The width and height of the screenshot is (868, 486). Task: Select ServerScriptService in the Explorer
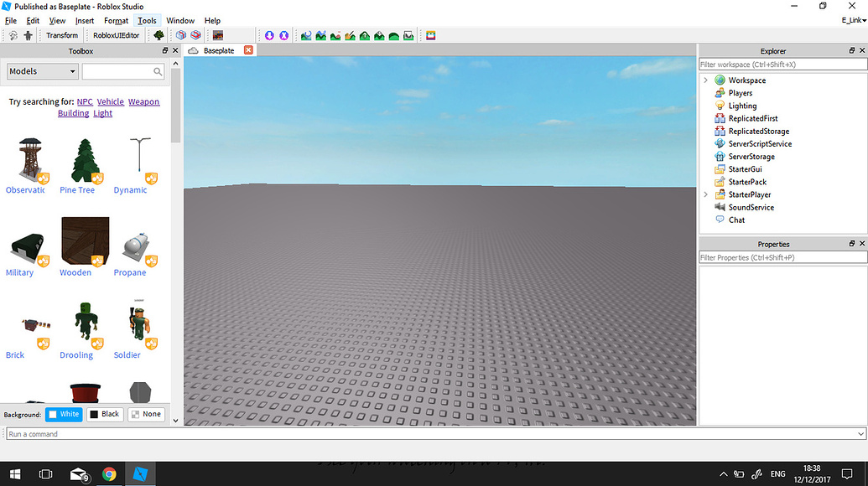click(760, 144)
